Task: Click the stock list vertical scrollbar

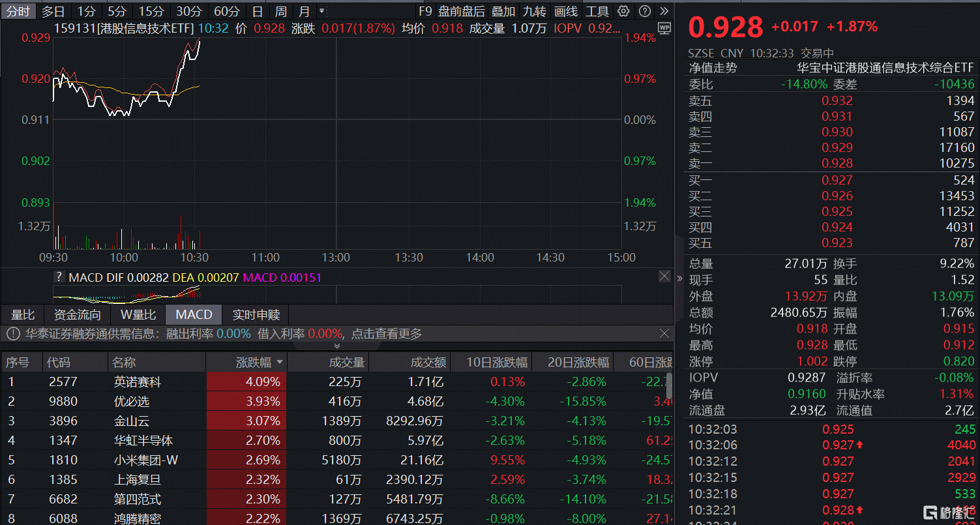Action: pyautogui.click(x=669, y=386)
